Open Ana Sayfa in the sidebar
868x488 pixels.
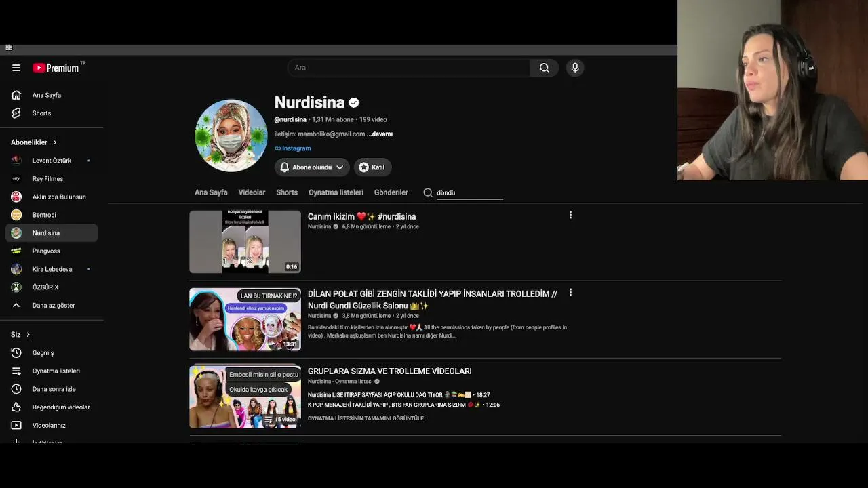coord(52,95)
